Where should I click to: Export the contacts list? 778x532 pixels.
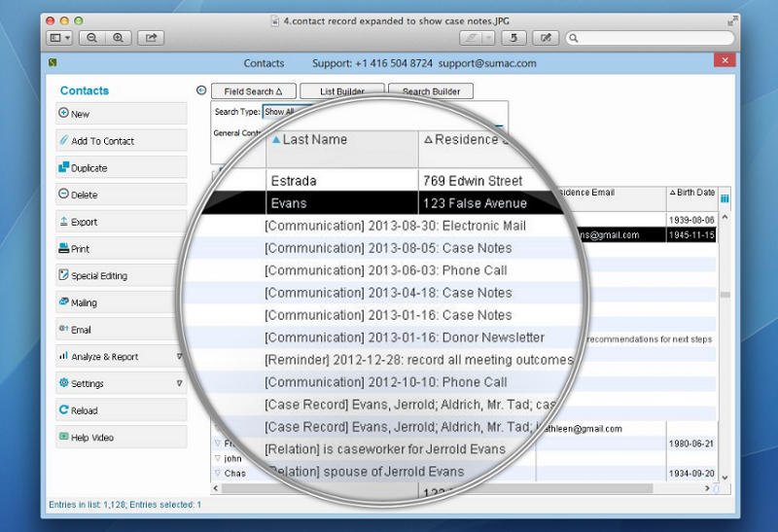tap(121, 222)
